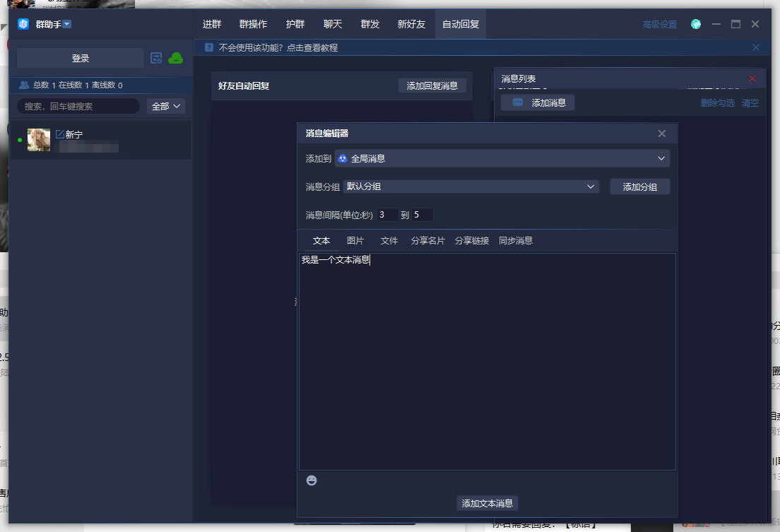Click the teal globe icon in the title bar
This screenshot has height=532, width=780.
click(x=696, y=24)
